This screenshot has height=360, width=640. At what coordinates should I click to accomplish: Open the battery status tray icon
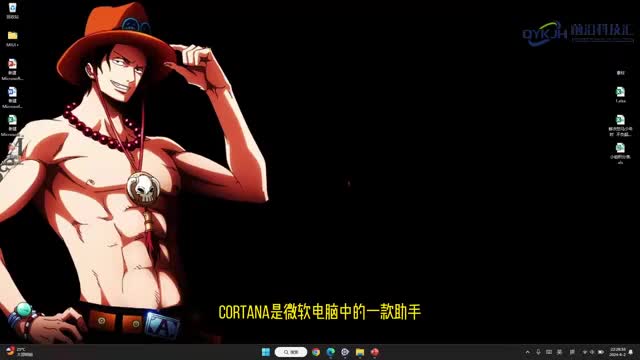(601, 352)
